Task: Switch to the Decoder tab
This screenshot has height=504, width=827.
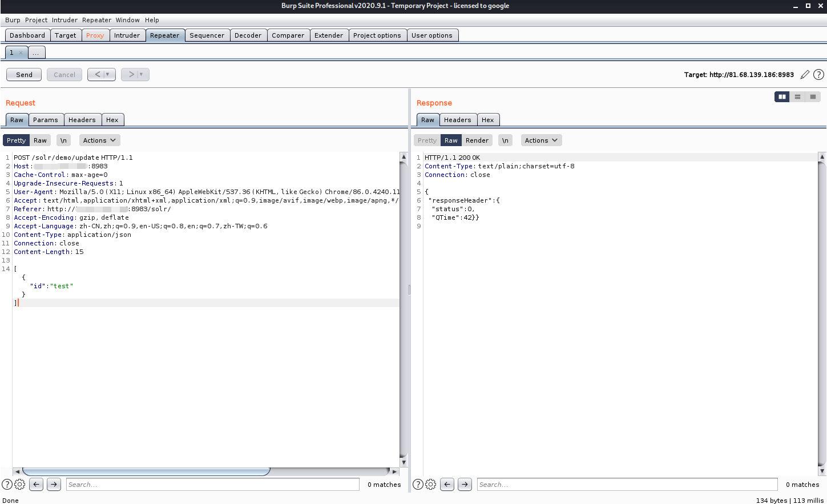Action: click(x=248, y=35)
